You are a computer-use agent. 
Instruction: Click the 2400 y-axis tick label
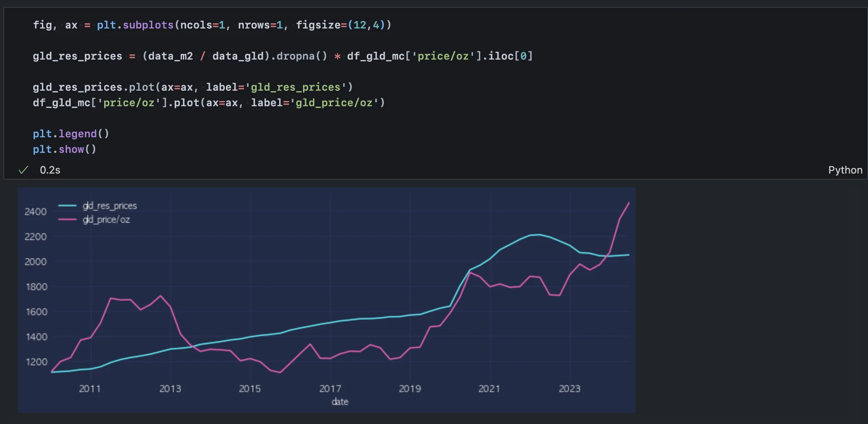(x=35, y=212)
